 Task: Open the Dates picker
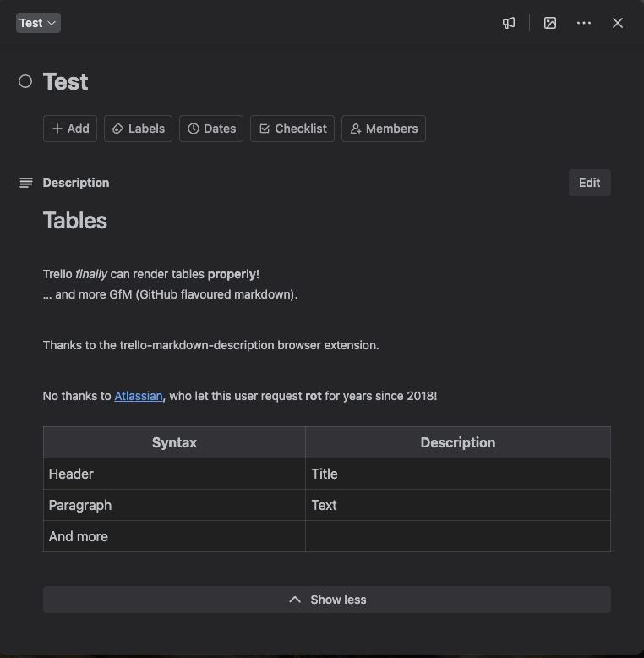point(211,129)
